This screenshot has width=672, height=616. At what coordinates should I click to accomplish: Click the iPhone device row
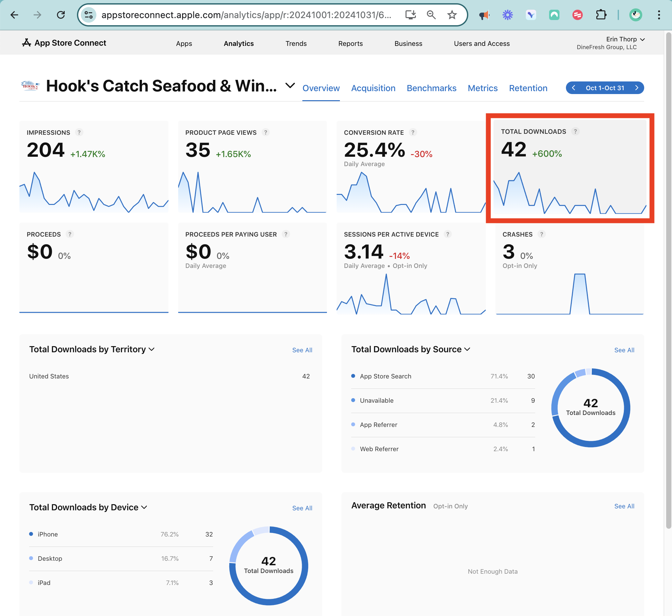(121, 534)
